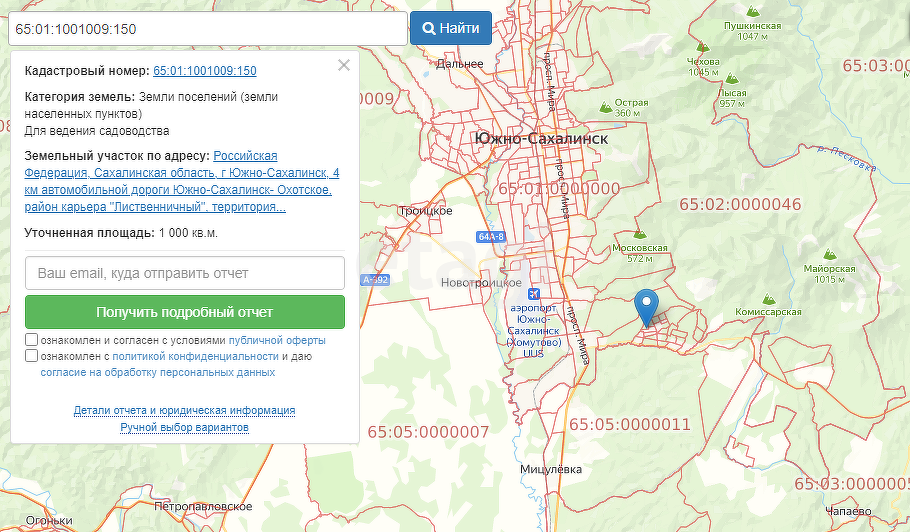Open Детали отчета и юридическая информация

(184, 410)
